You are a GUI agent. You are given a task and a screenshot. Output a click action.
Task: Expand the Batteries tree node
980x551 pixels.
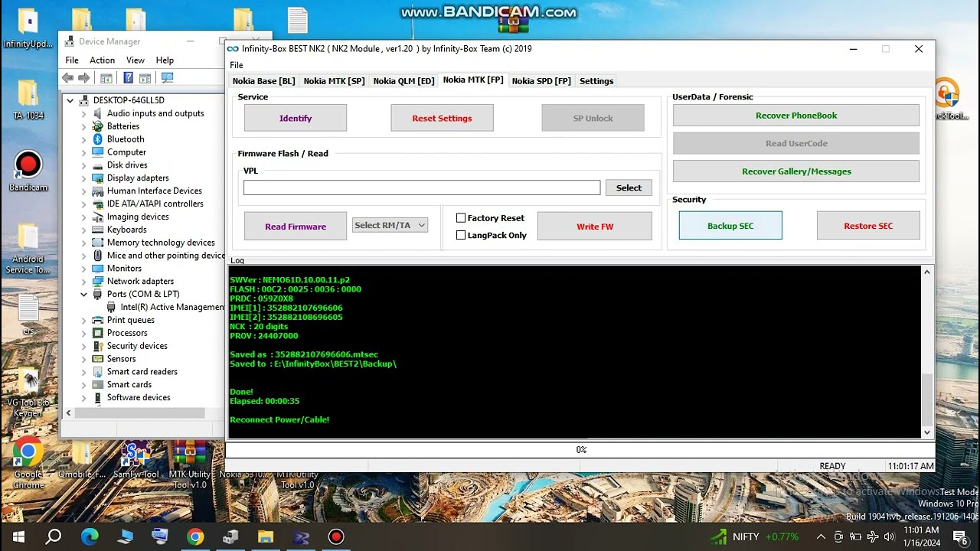point(84,126)
